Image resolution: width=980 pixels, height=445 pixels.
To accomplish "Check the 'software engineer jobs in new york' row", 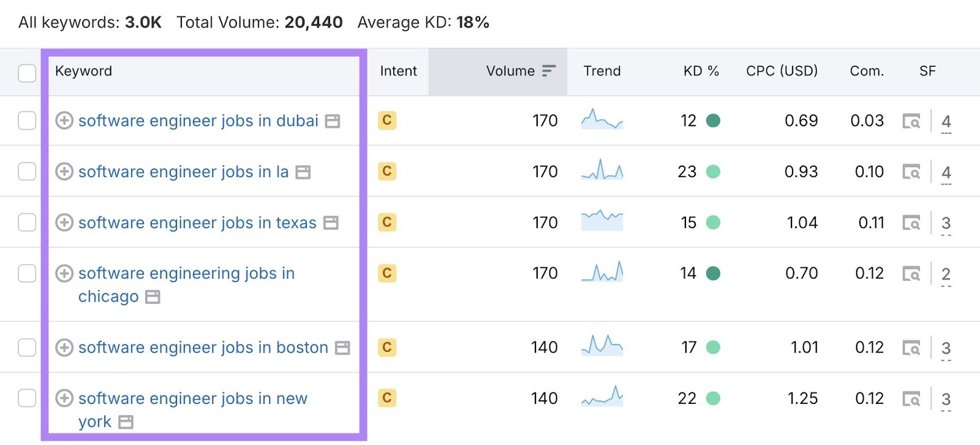I will point(26,398).
